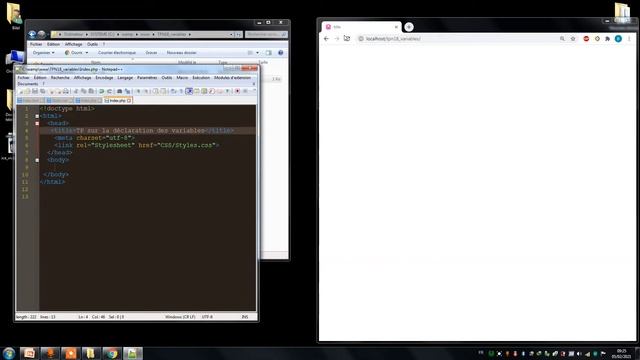Click the Undo green arrow in Notepad++ toolbar
This screenshot has width=640, height=360.
click(101, 91)
